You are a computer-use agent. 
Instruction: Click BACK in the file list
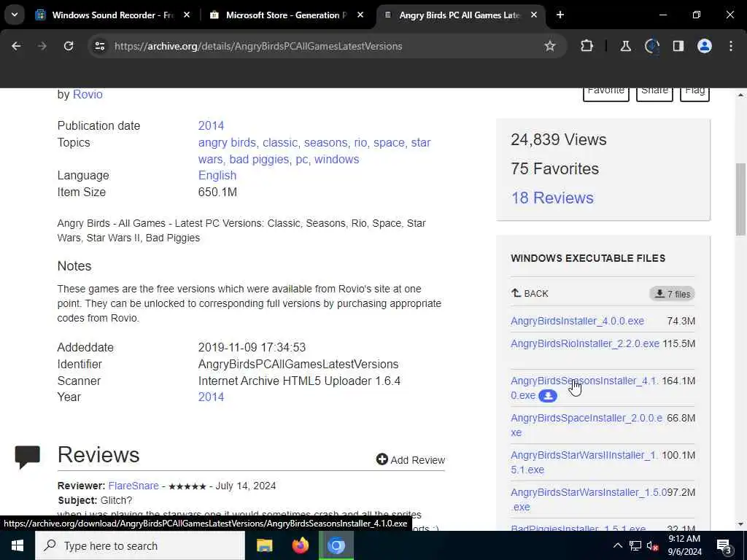[x=530, y=293]
